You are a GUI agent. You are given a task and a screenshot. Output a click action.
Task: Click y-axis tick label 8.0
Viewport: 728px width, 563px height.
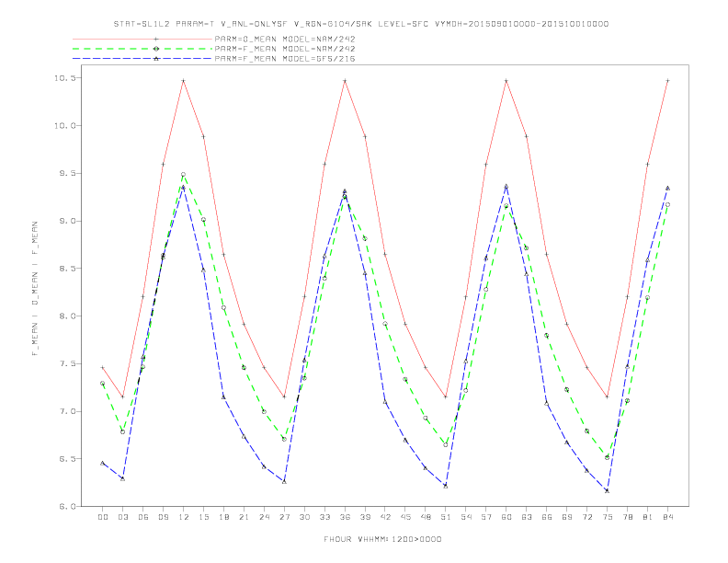point(67,316)
